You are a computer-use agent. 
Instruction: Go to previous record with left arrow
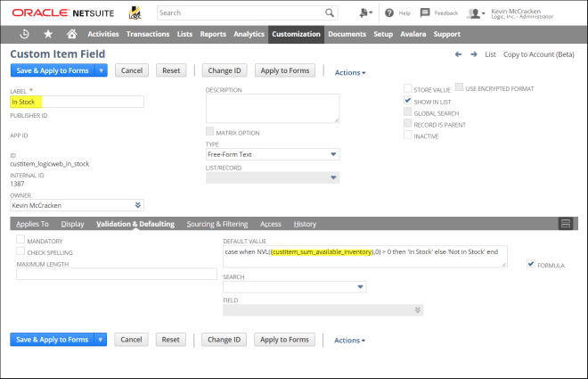(x=458, y=54)
